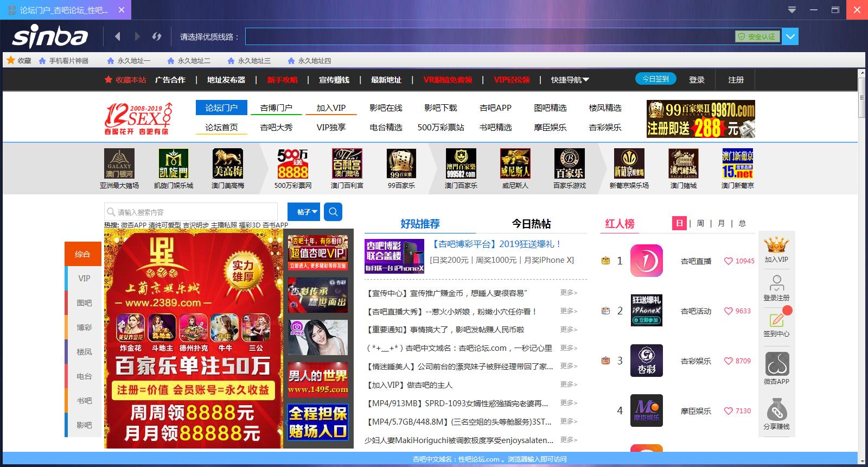
Task: Open the 新葡京娱乐场 icon
Action: pyautogui.click(x=629, y=163)
